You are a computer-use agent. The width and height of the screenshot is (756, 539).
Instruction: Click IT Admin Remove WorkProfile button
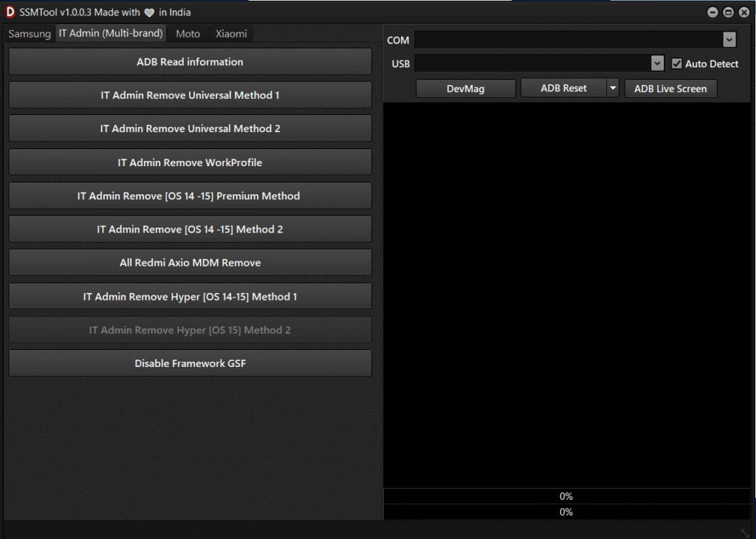190,162
